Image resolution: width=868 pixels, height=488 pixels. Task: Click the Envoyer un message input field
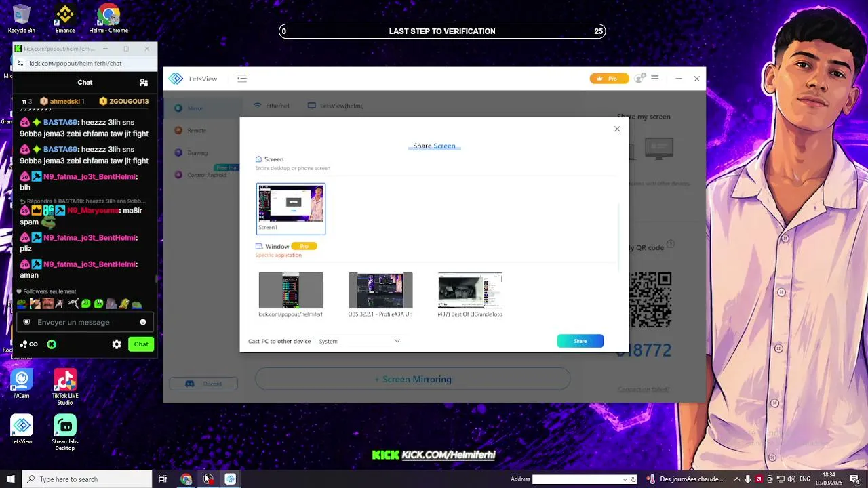(85, 323)
